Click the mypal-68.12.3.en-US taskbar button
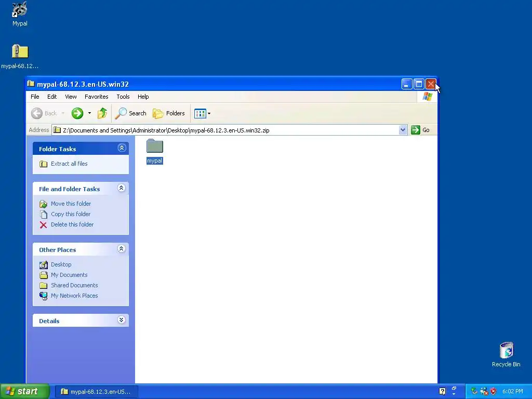Image resolution: width=532 pixels, height=399 pixels. (x=96, y=392)
